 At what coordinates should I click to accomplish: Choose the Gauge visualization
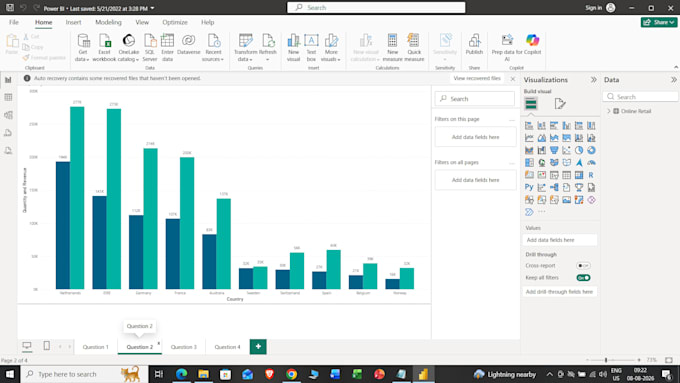click(x=591, y=163)
